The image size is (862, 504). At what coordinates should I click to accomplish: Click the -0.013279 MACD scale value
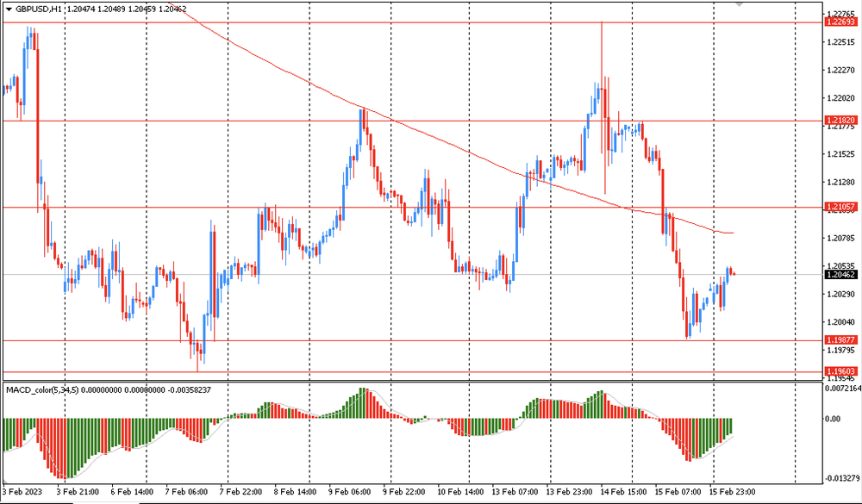841,478
